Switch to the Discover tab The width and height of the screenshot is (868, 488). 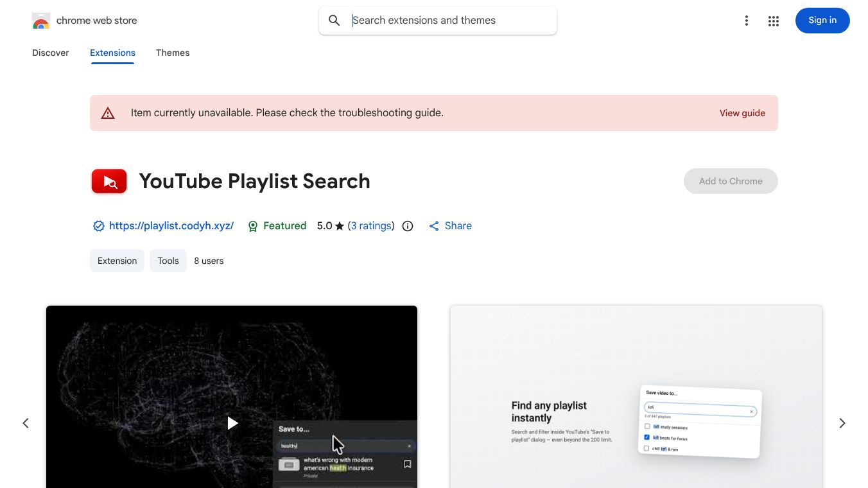click(x=51, y=53)
